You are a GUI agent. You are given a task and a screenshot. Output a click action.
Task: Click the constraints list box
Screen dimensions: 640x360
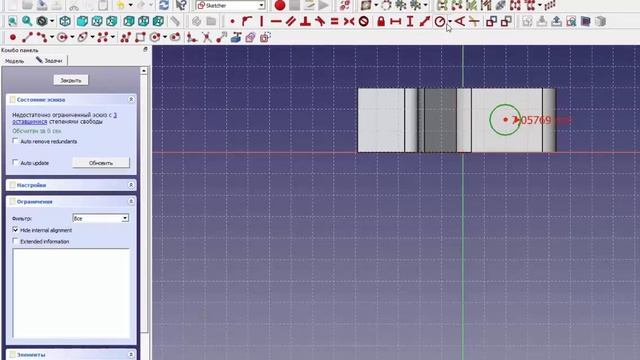pyautogui.click(x=71, y=293)
